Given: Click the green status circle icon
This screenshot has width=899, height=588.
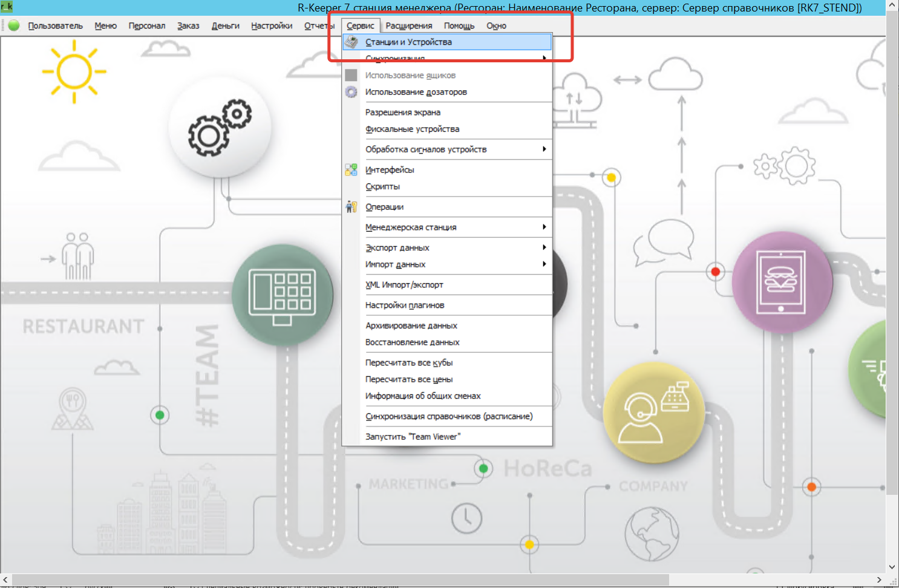Looking at the screenshot, I should coord(14,25).
